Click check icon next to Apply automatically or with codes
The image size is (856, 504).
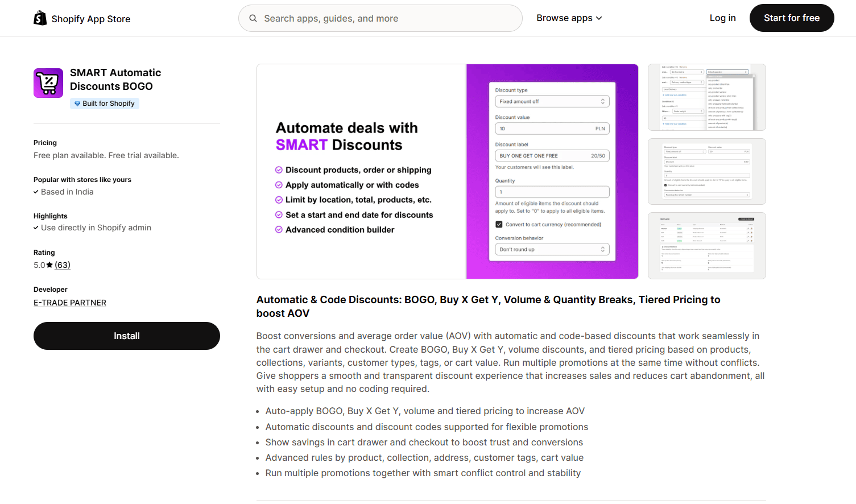click(x=279, y=185)
